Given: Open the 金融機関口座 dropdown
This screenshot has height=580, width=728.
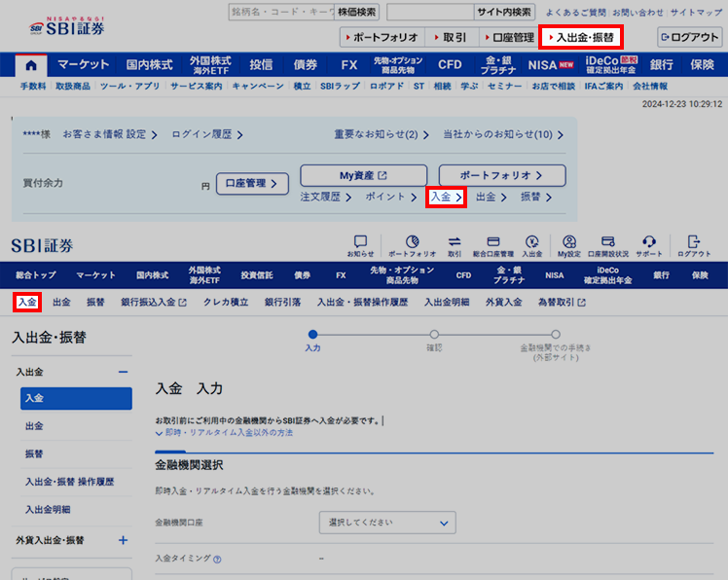Looking at the screenshot, I should pyautogui.click(x=387, y=523).
